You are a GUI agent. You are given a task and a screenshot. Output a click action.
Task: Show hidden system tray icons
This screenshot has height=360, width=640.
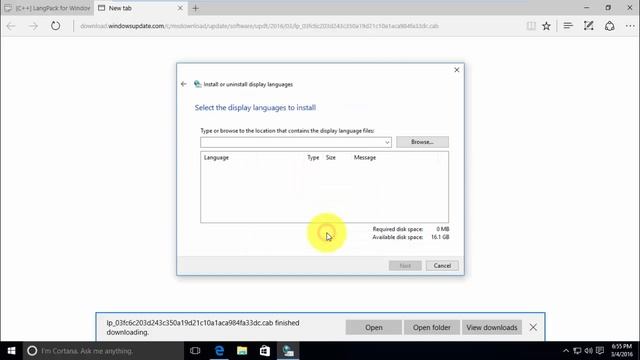[566, 351]
